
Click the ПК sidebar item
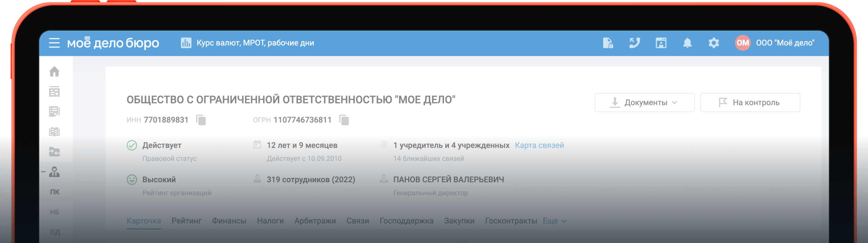pyautogui.click(x=54, y=192)
